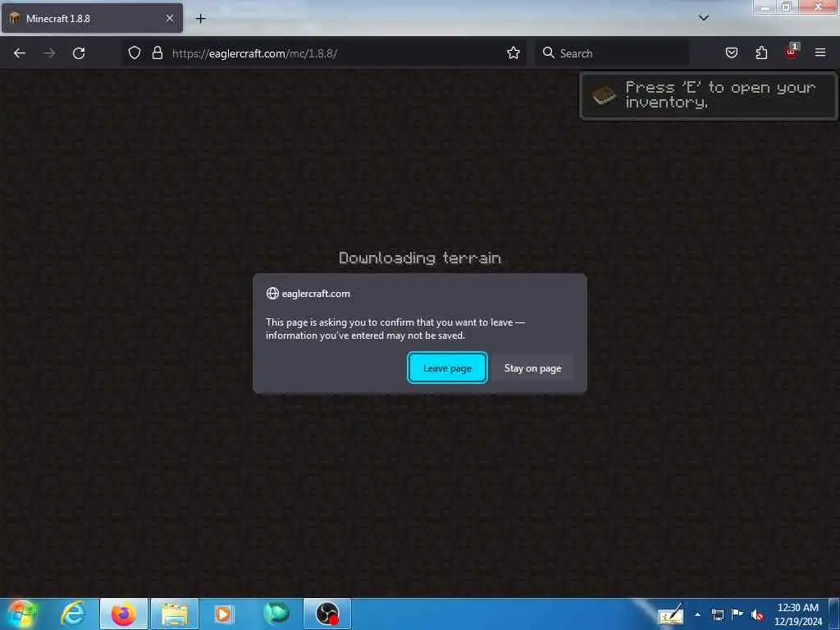Click the Show desktop strip on taskbar
The height and width of the screenshot is (630, 840).
click(834, 614)
